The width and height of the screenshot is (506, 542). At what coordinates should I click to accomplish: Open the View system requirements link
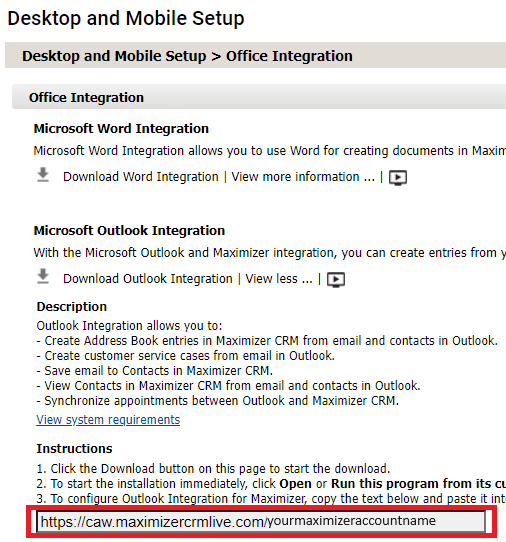(108, 420)
